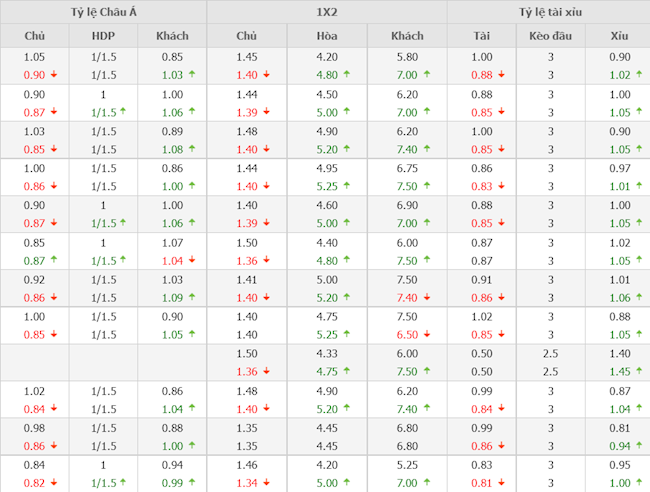The width and height of the screenshot is (650, 492).
Task: Select the 1X2 header tab
Action: [326, 12]
